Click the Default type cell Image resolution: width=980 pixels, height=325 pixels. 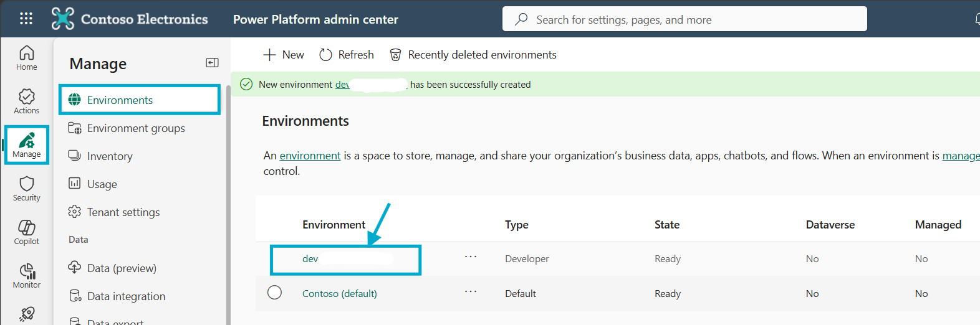(521, 294)
